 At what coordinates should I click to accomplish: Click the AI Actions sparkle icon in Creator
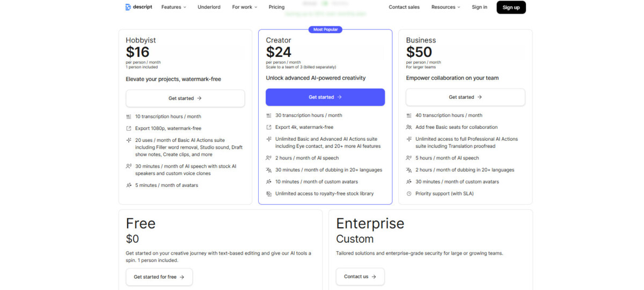269,139
